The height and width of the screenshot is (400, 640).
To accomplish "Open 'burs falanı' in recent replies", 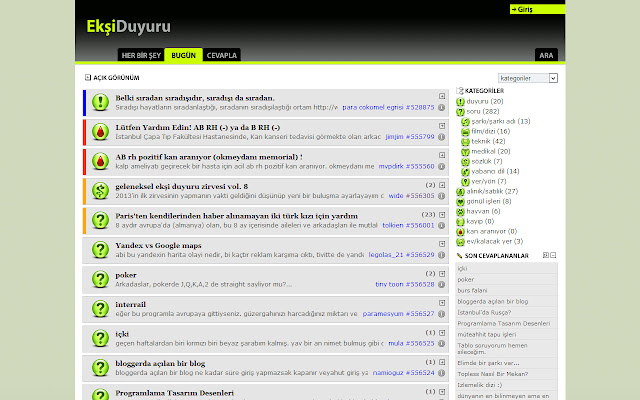I will coord(472,291).
